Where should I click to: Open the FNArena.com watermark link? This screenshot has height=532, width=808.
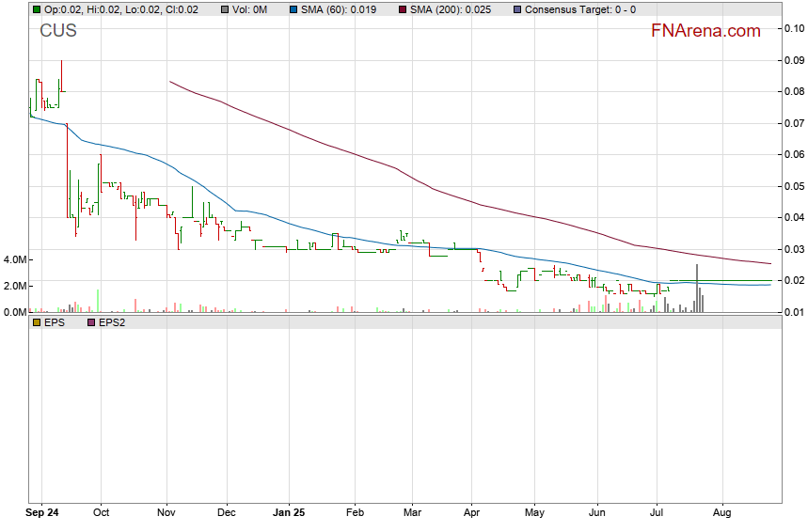coord(705,31)
